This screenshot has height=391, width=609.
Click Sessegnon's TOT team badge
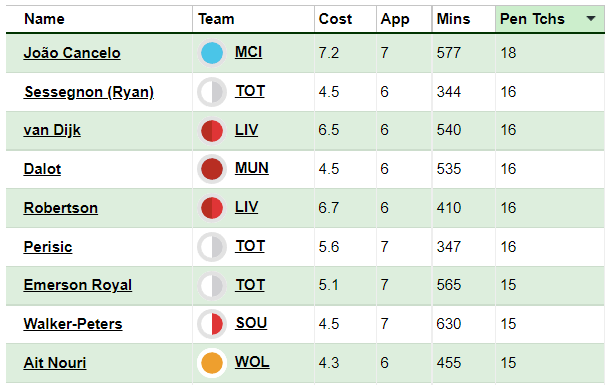point(212,92)
